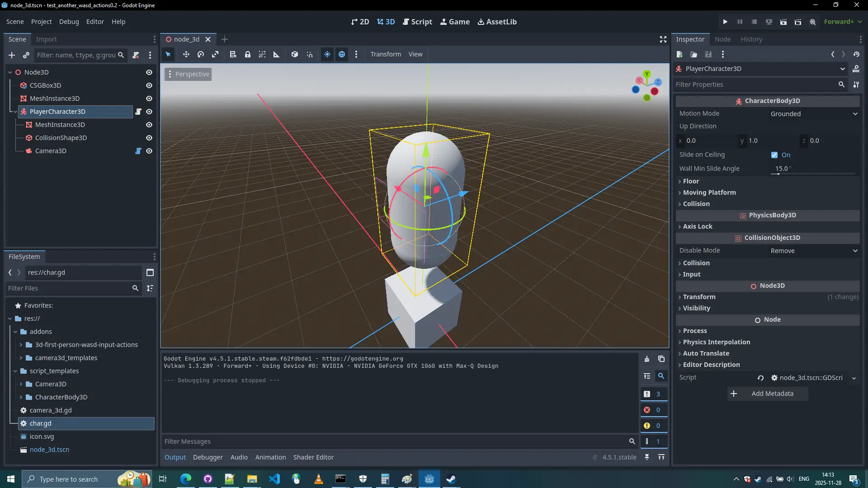Save the scene with the save icon
The image size is (868, 488).
point(708,54)
